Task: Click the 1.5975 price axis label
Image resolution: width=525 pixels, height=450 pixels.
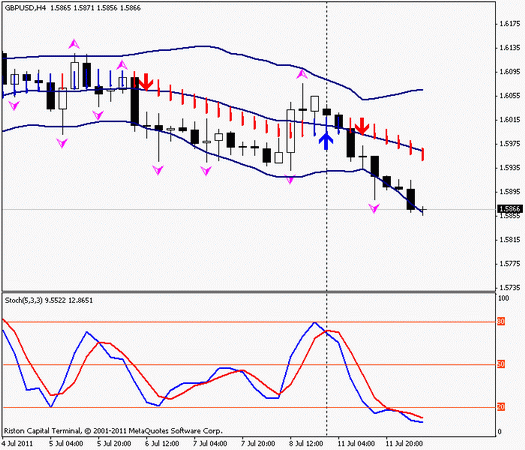Action: 510,144
